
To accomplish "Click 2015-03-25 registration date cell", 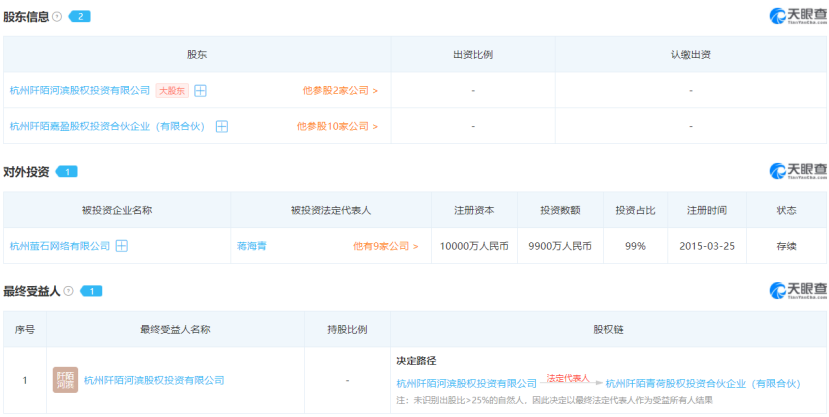I will [x=707, y=246].
